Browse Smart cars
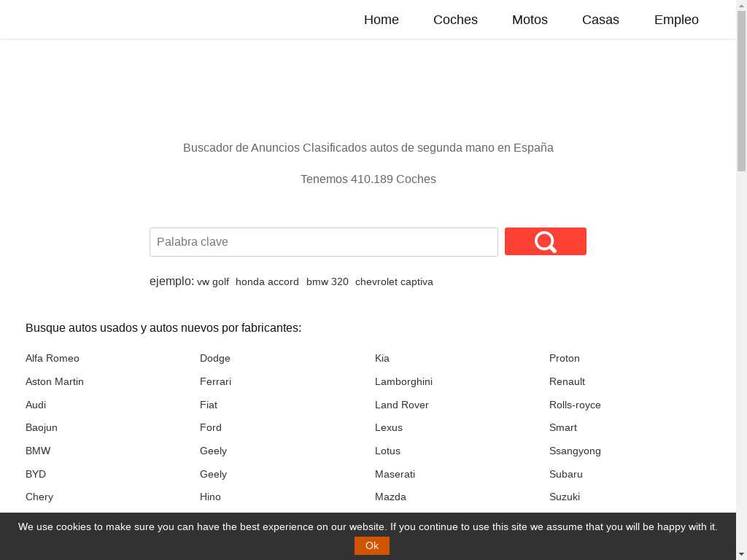 pyautogui.click(x=562, y=427)
